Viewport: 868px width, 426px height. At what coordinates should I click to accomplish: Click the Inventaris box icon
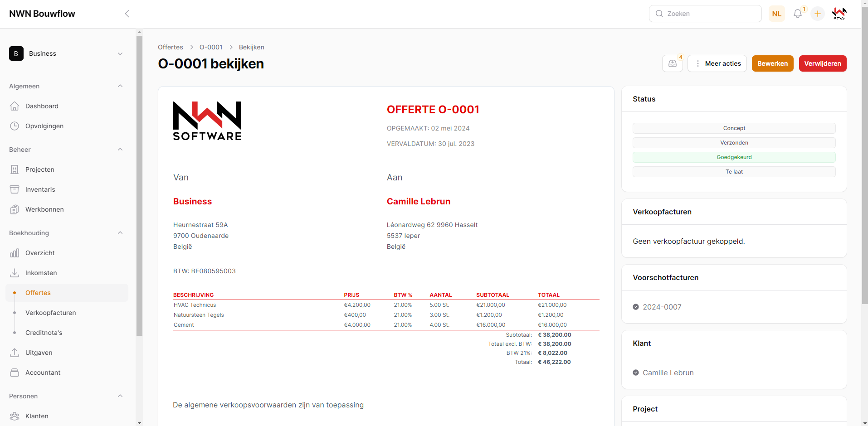(15, 189)
